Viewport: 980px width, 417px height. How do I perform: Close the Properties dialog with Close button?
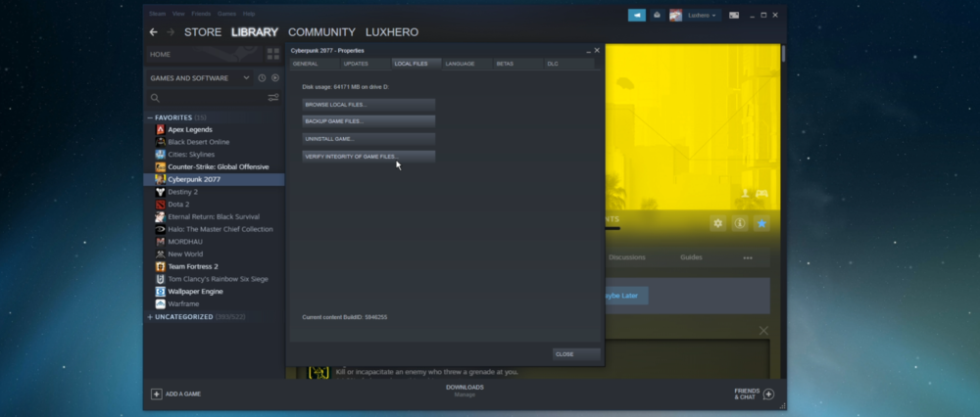click(576, 354)
